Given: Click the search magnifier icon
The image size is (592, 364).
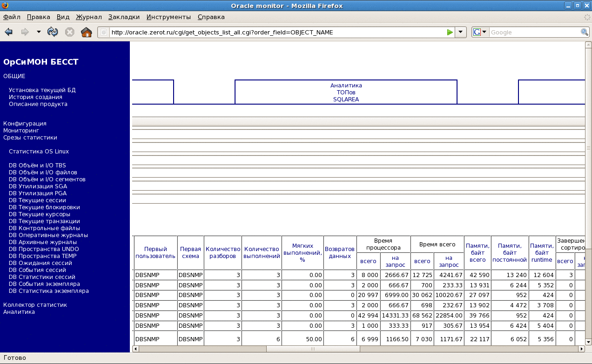Looking at the screenshot, I should click(585, 32).
